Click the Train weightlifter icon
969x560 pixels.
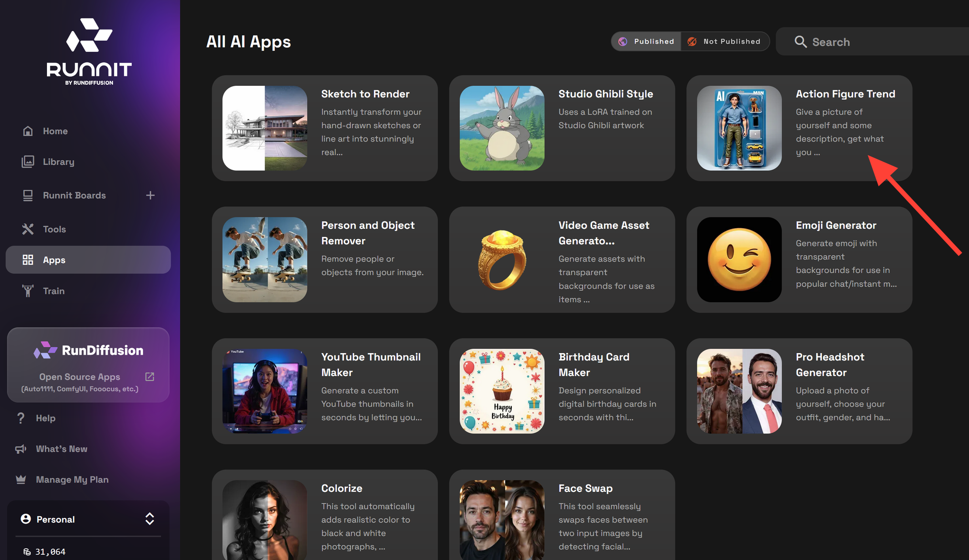tap(28, 291)
